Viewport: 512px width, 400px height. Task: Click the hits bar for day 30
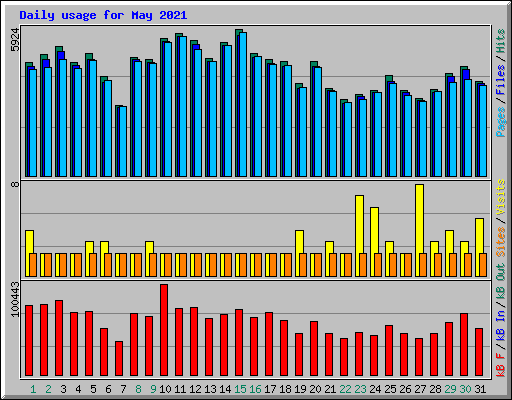(462, 121)
